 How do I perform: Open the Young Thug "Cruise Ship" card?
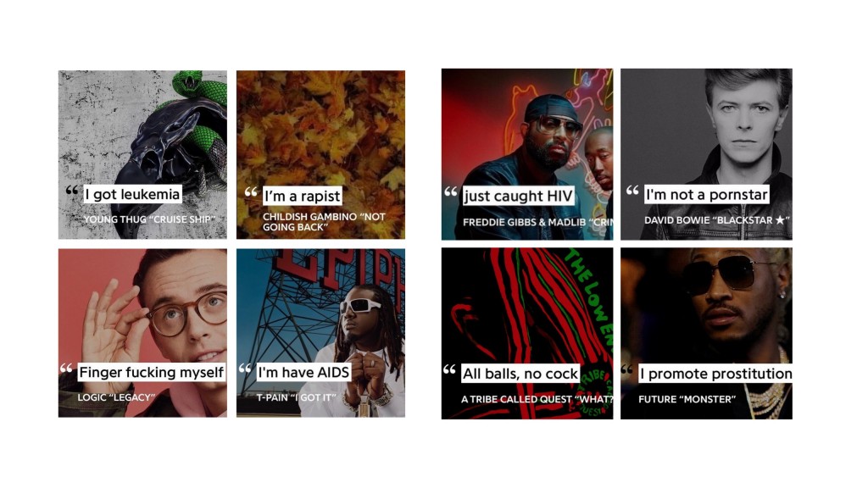coord(142,154)
